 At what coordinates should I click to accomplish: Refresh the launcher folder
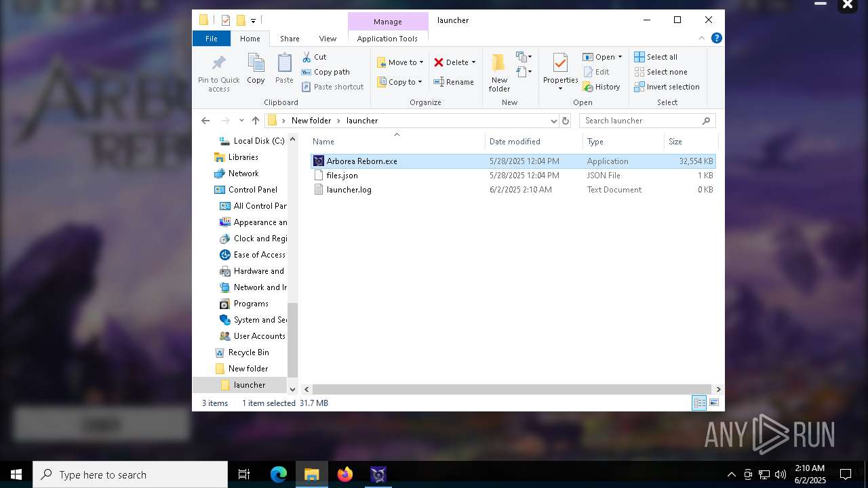566,121
